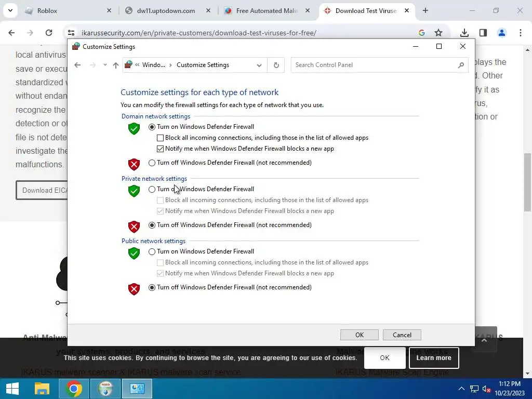Viewport: 532px width, 399px height.
Task: Click Learn more on cookie banner
Action: 434,358
